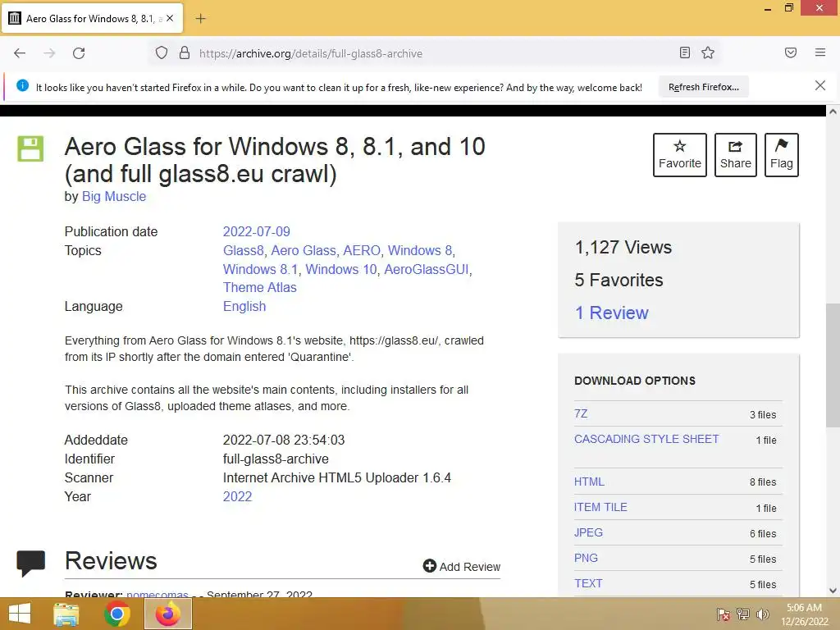Open the Theme Atlas topic link
This screenshot has height=630, width=840.
pos(260,288)
